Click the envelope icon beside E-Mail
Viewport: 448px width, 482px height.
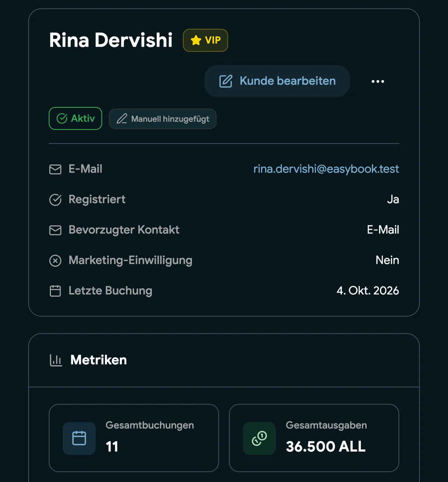click(55, 169)
